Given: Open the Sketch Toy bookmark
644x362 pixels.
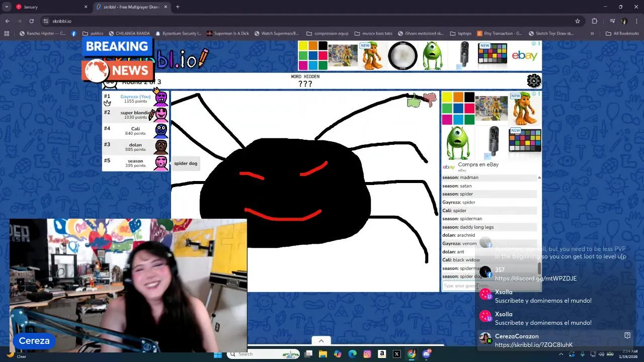Looking at the screenshot, I should 550,34.
